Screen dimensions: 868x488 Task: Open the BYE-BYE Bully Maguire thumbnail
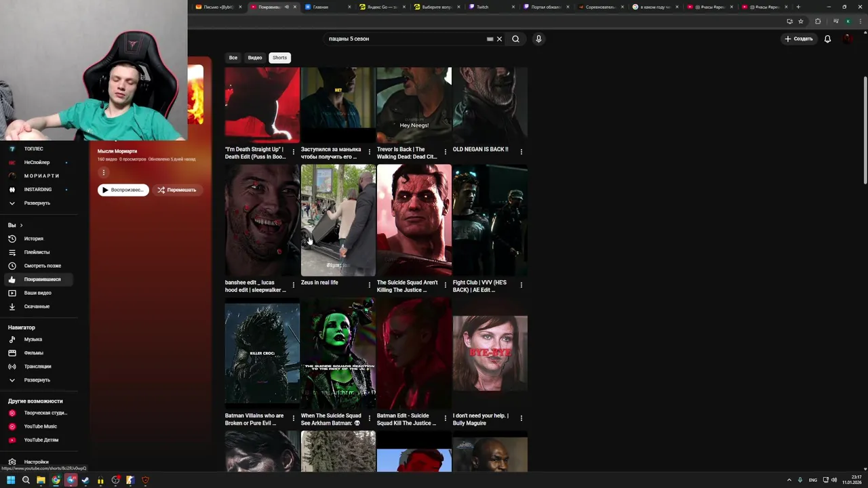pos(490,353)
